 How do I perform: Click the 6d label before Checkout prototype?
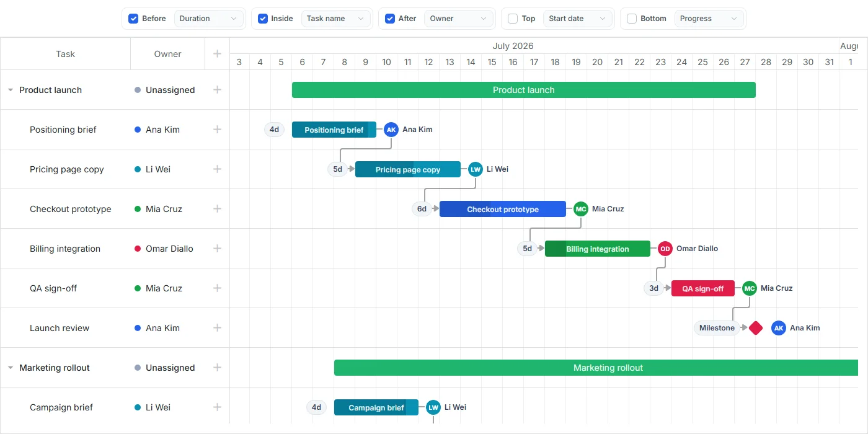click(422, 209)
